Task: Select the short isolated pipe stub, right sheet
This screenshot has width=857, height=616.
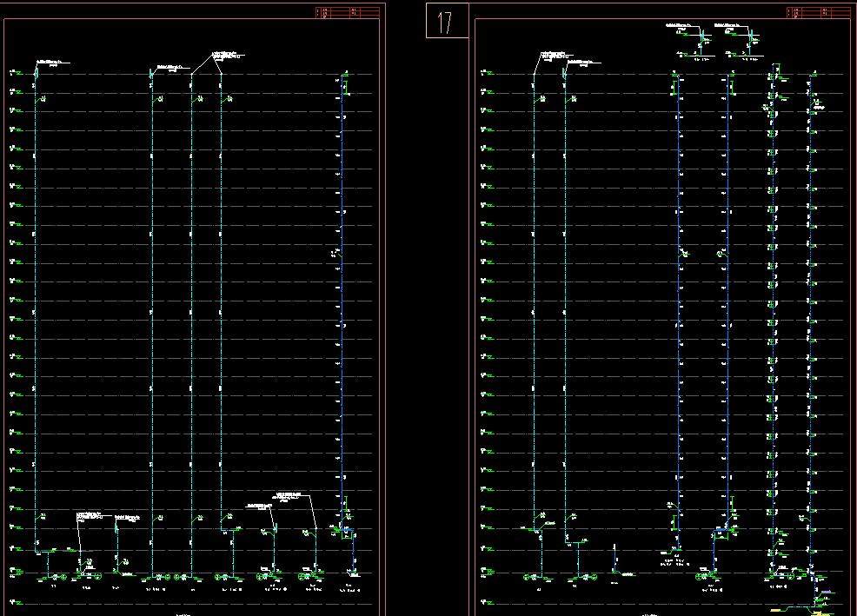Action: [x=615, y=556]
